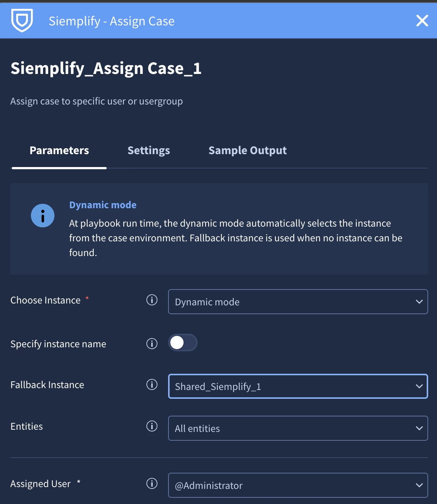Click info icon beside Assigned User
The width and height of the screenshot is (437, 504).
coord(152,483)
